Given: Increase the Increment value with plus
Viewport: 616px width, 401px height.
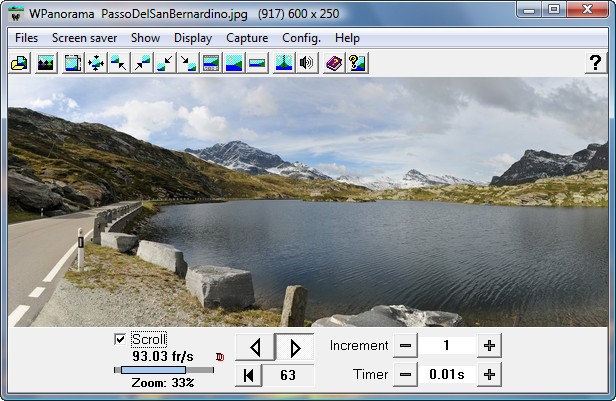Looking at the screenshot, I should point(489,345).
